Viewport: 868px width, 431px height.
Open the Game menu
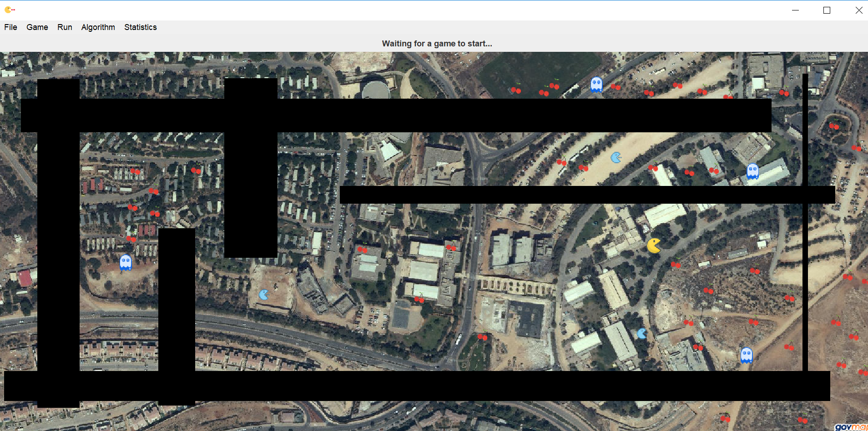pos(37,27)
